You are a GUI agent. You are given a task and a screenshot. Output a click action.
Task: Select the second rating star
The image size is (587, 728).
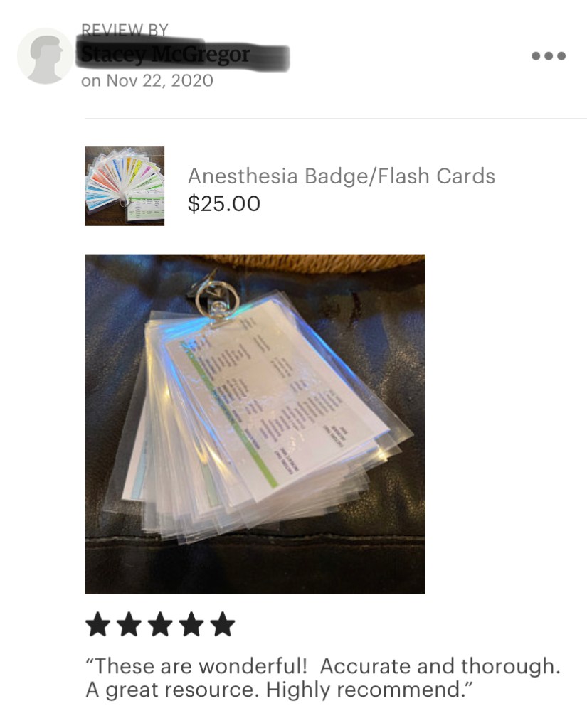129,624
